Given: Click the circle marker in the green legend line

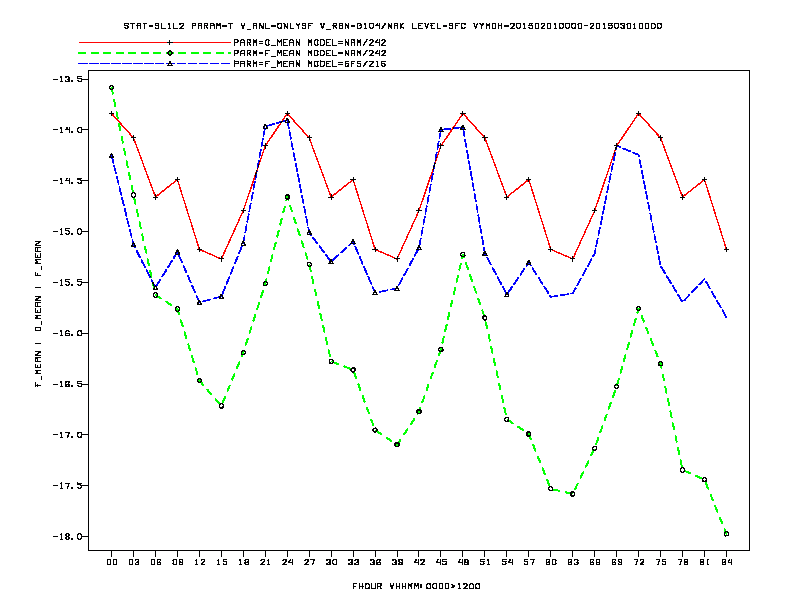Looking at the screenshot, I should tap(170, 53).
